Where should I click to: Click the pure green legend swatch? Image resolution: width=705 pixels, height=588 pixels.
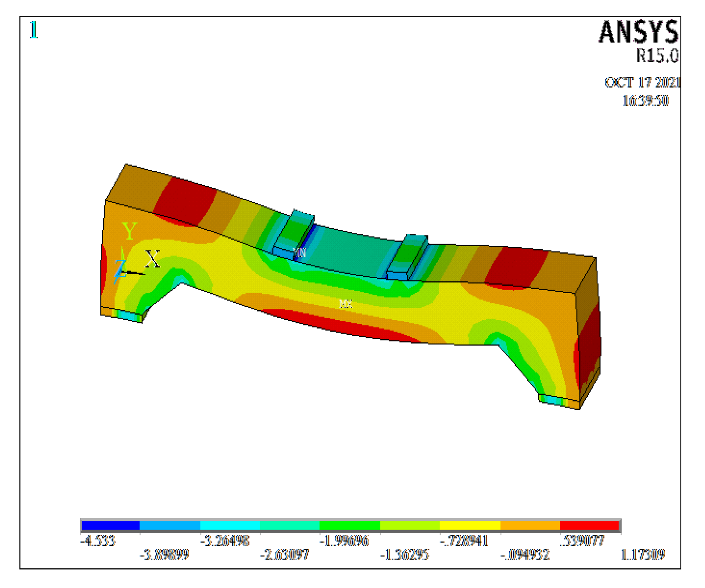350,525
